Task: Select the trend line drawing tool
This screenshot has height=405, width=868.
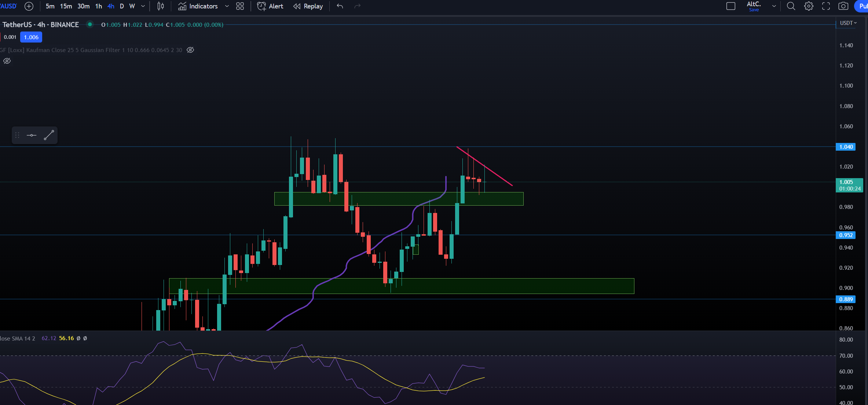Action: coord(49,135)
